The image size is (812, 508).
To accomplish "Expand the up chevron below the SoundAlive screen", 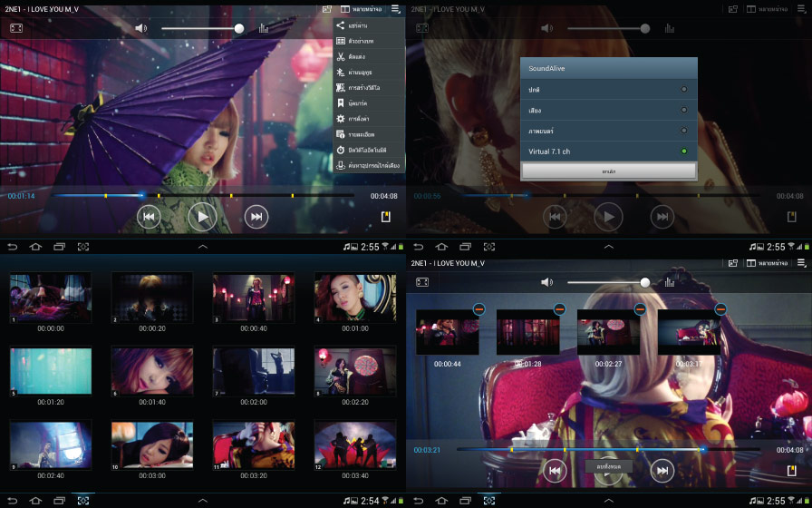I will pyautogui.click(x=609, y=247).
